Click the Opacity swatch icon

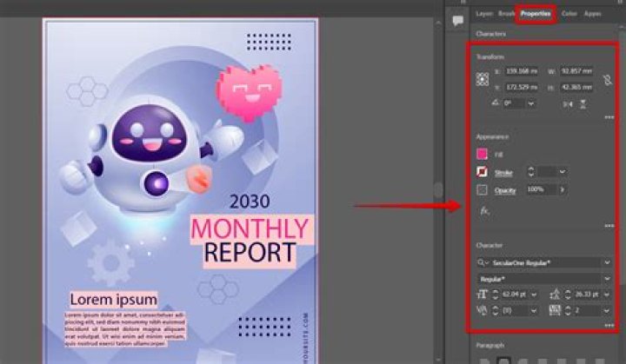pos(482,189)
